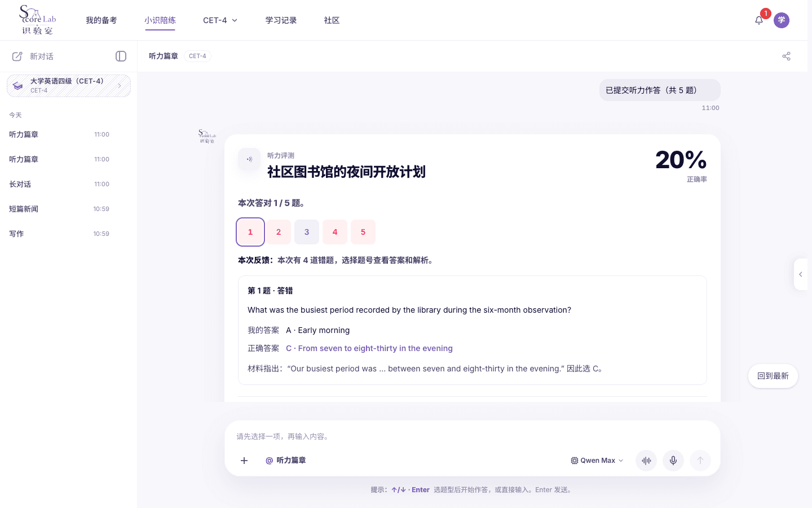Click 新对话 to start a new conversation
The image size is (812, 508).
tap(42, 56)
